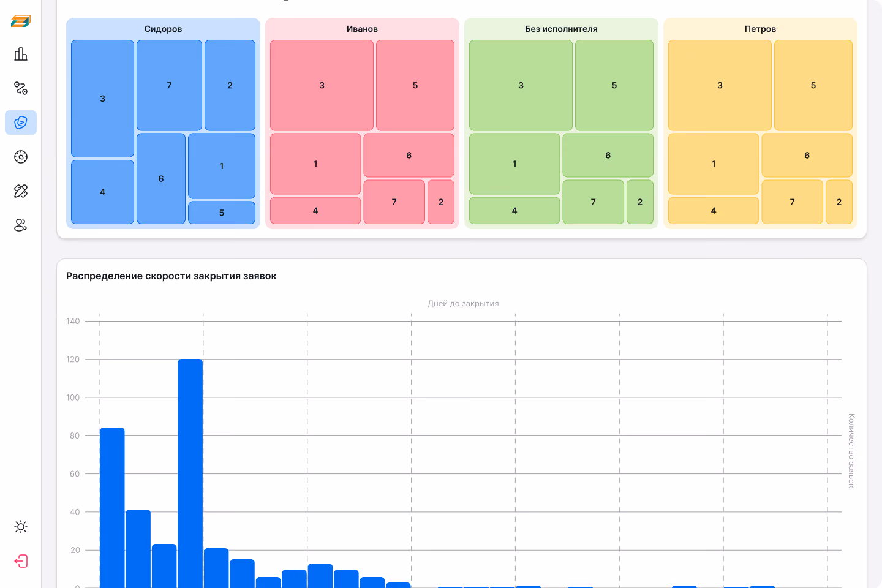
Task: Select Сидоров treemap tile 2
Action: pyautogui.click(x=230, y=85)
